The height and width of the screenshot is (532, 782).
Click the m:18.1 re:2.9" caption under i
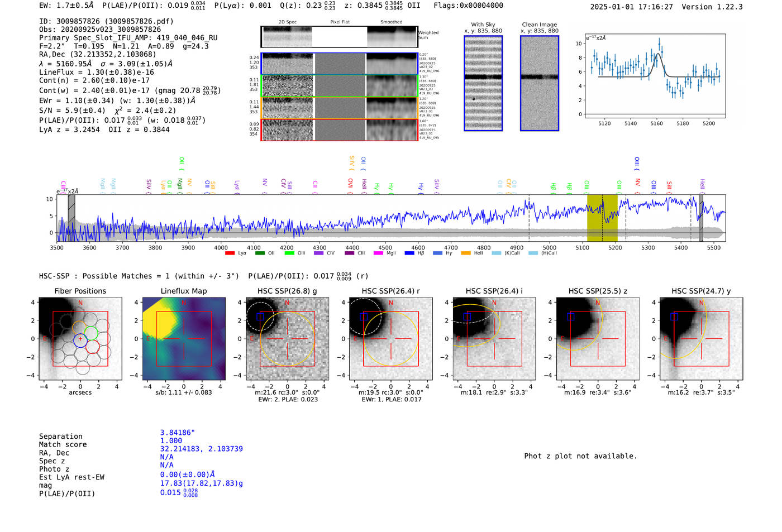pyautogui.click(x=494, y=392)
